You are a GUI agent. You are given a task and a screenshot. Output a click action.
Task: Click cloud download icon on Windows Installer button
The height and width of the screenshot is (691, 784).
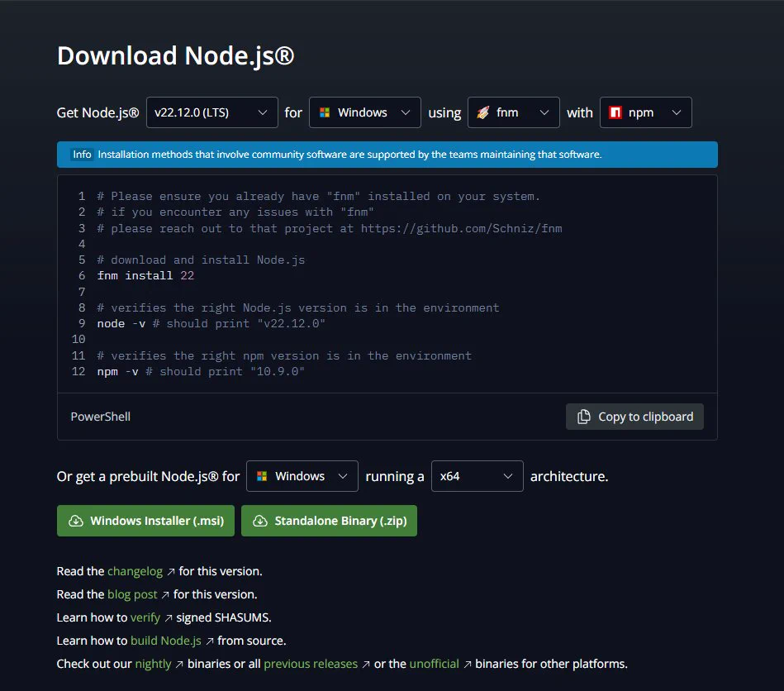tap(75, 521)
